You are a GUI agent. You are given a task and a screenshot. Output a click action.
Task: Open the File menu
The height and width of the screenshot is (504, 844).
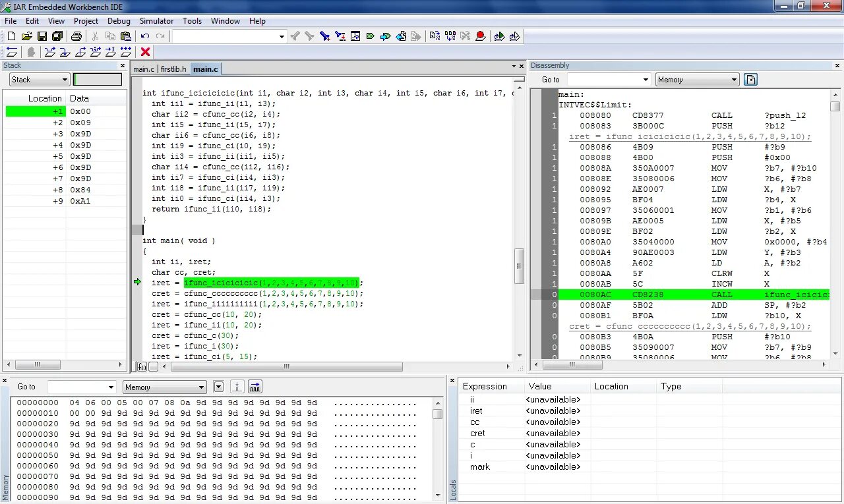pos(11,21)
